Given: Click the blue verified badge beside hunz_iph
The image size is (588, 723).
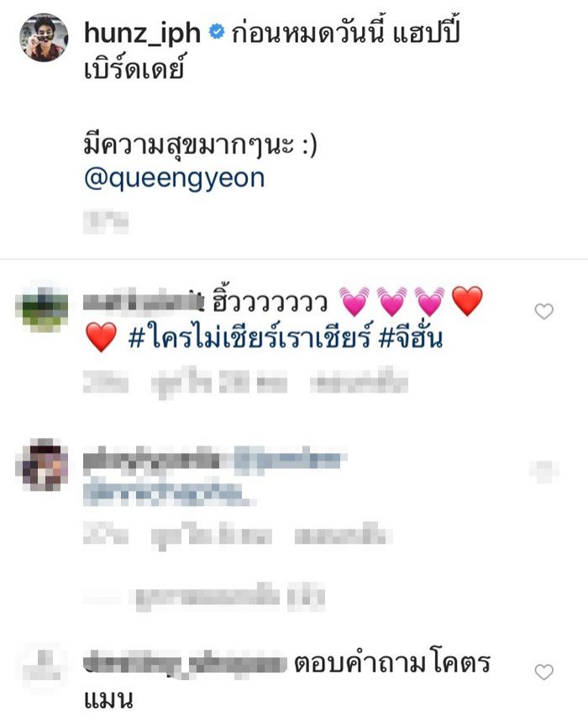Looking at the screenshot, I should [x=216, y=31].
